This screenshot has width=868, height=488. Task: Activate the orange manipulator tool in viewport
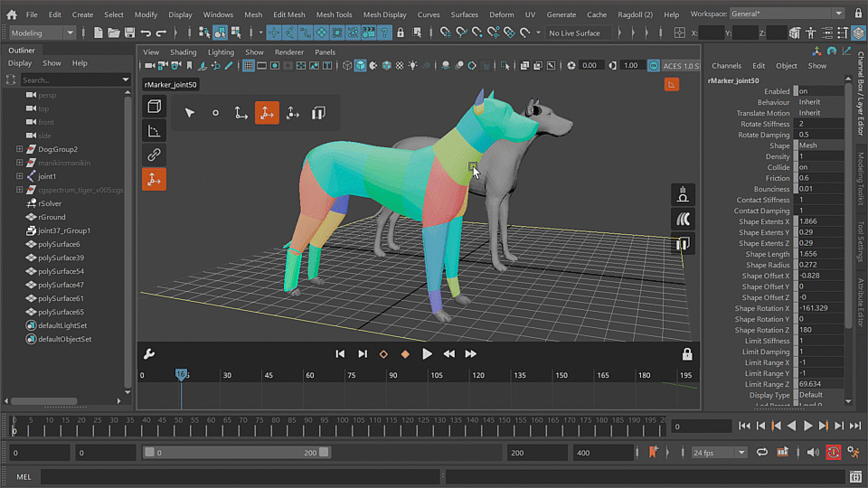[267, 113]
